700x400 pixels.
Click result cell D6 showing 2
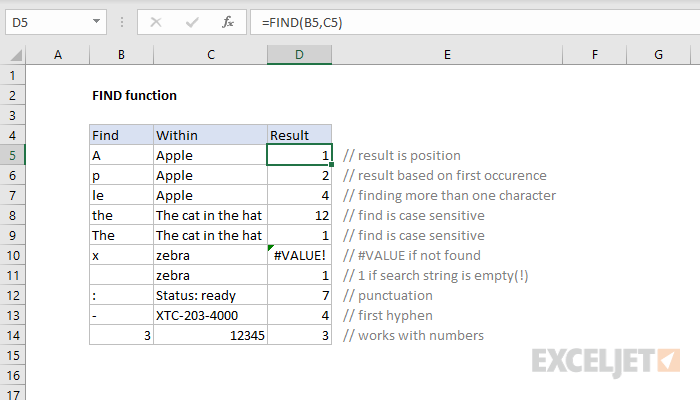300,175
